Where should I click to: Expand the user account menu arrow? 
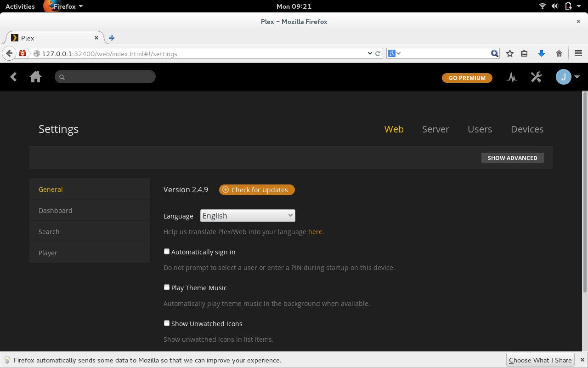coord(577,77)
